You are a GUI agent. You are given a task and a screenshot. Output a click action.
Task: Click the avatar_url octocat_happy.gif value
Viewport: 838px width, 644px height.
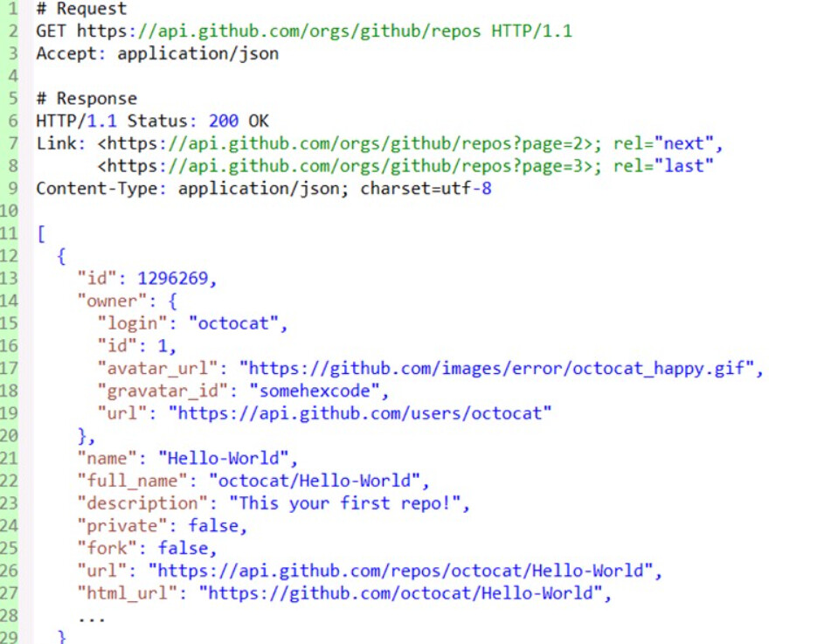tap(496, 368)
